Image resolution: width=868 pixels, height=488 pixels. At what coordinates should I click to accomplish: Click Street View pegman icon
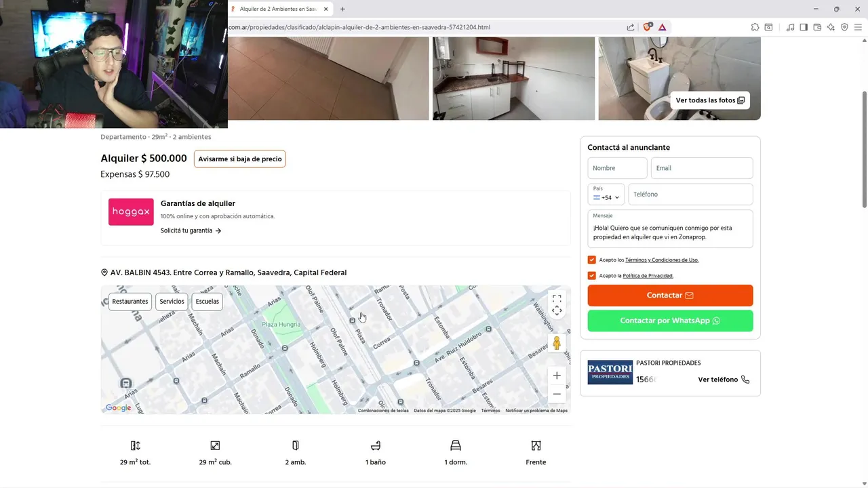coord(557,343)
